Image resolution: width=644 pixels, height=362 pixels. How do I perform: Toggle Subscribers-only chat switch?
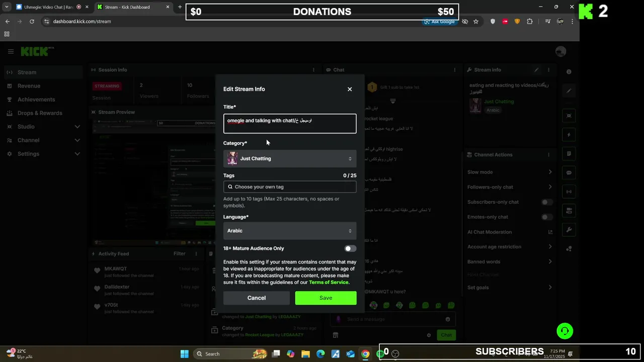point(546,202)
